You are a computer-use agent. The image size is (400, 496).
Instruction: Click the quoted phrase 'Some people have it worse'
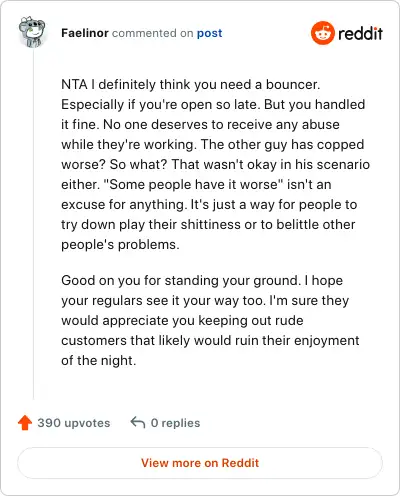[194, 184]
